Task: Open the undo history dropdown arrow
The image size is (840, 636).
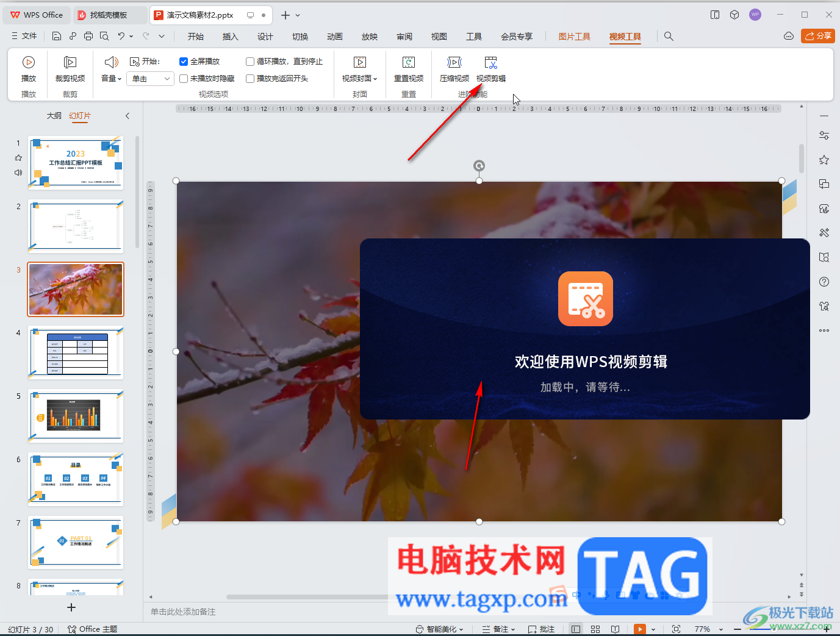Action: pos(131,36)
